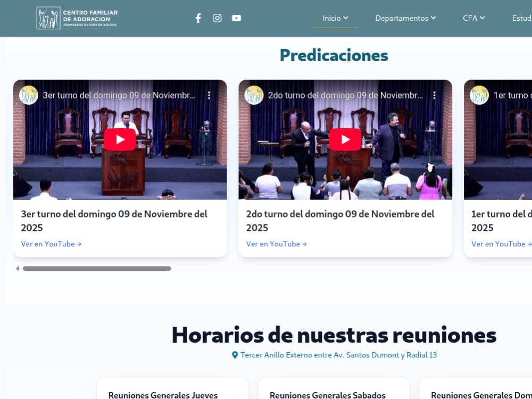Click 'Horarios de nuestras reuniones' heading
Viewport: 532px width, 399px height.
[x=334, y=335]
